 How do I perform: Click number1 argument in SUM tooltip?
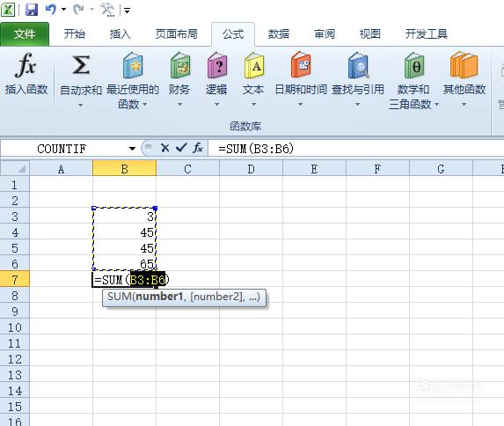coord(159,296)
